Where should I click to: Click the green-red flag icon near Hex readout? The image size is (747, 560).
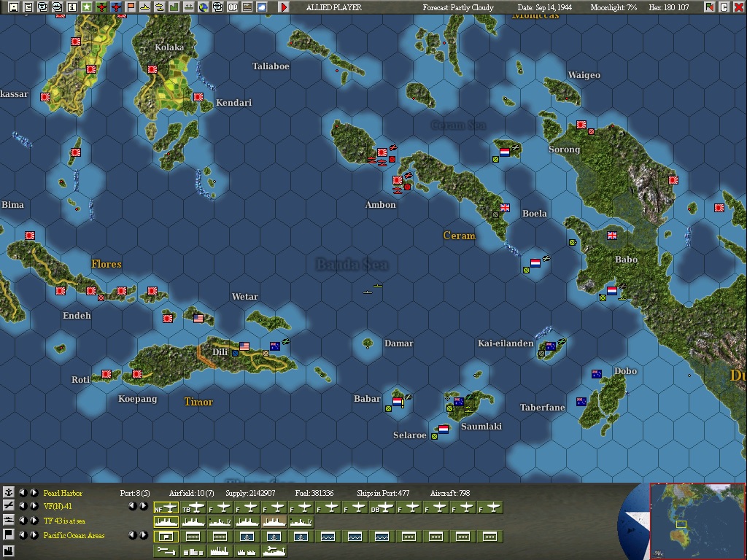click(709, 7)
